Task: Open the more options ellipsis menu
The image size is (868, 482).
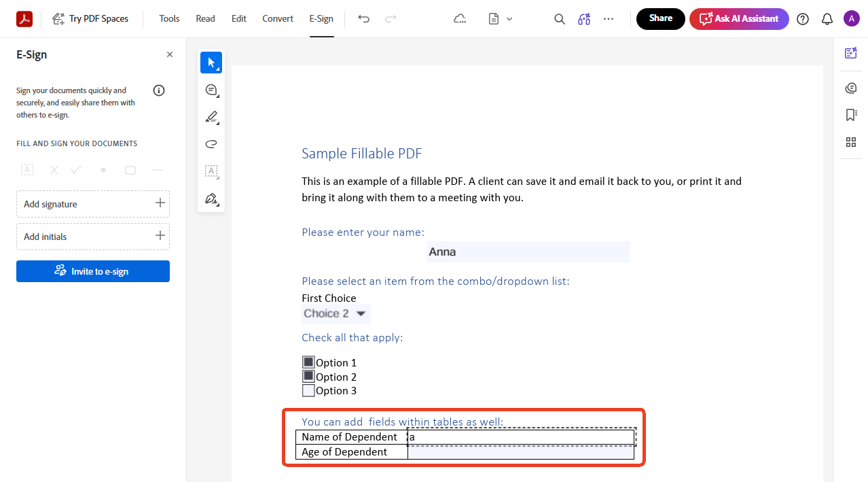Action: 609,18
